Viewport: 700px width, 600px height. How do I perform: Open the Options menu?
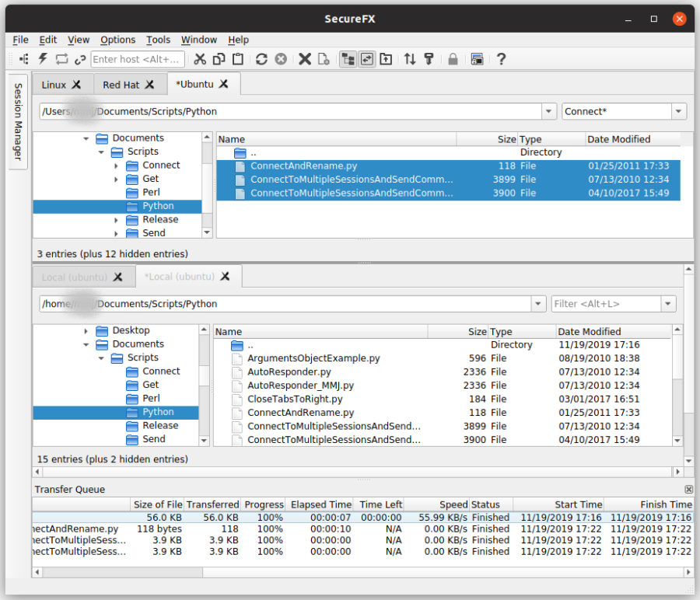pos(118,40)
